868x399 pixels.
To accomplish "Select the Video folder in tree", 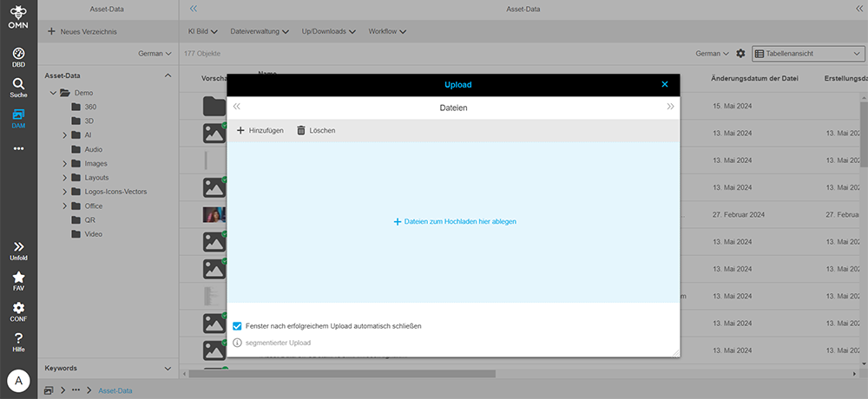I will (93, 234).
